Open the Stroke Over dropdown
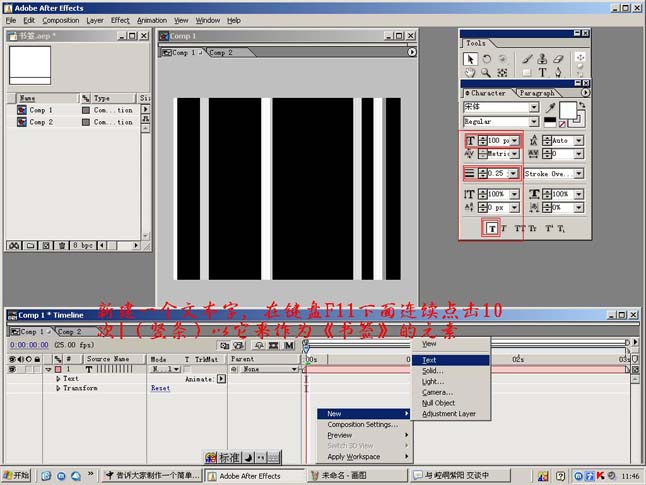The width and height of the screenshot is (646, 485). (579, 174)
